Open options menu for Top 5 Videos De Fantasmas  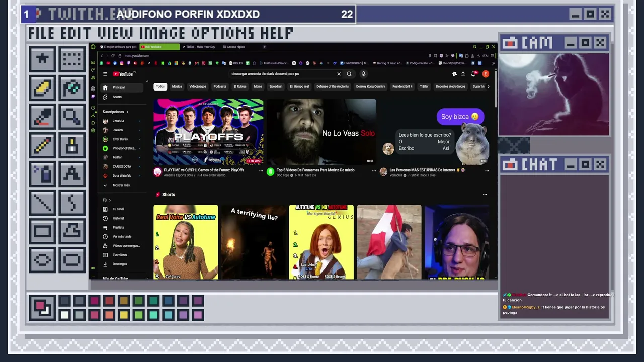pos(374,171)
